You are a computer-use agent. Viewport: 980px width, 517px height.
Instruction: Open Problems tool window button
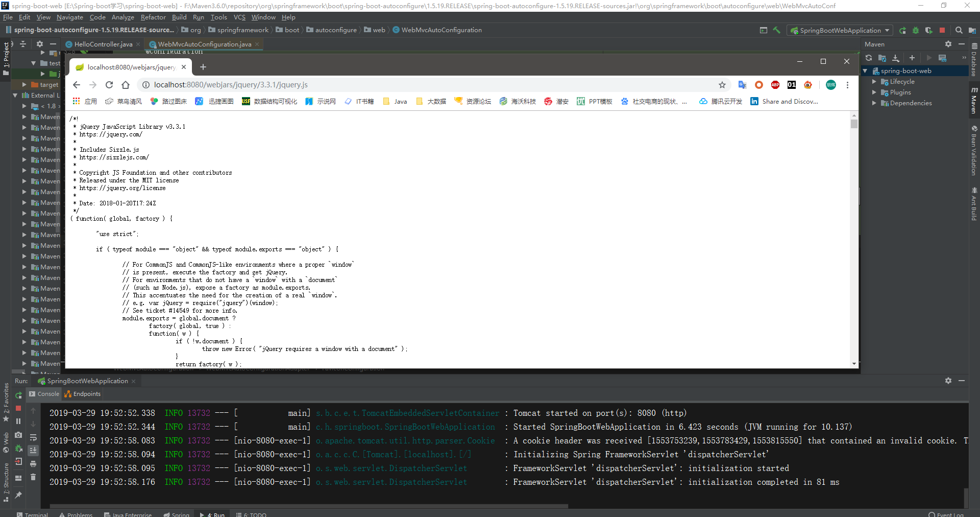[76, 514]
